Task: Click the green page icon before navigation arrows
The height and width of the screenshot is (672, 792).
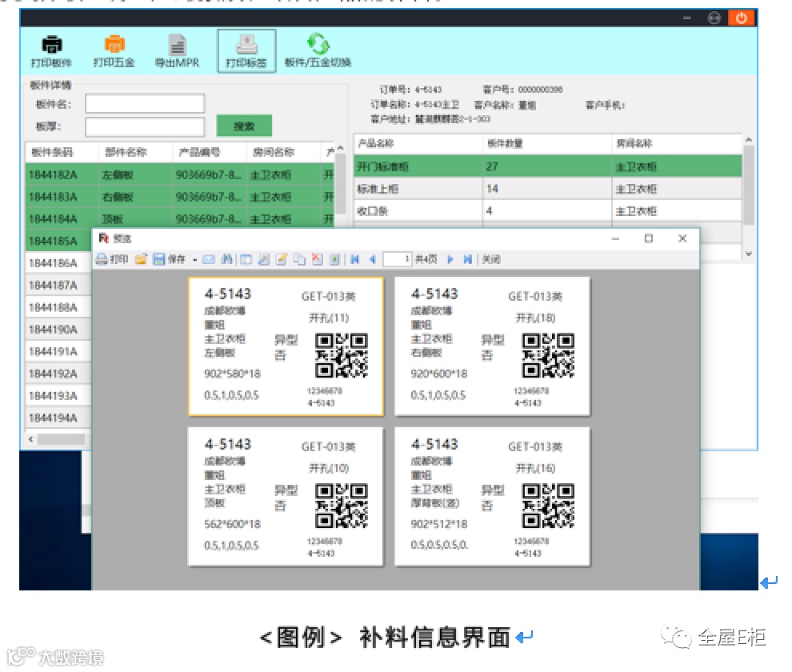Action: [x=334, y=260]
